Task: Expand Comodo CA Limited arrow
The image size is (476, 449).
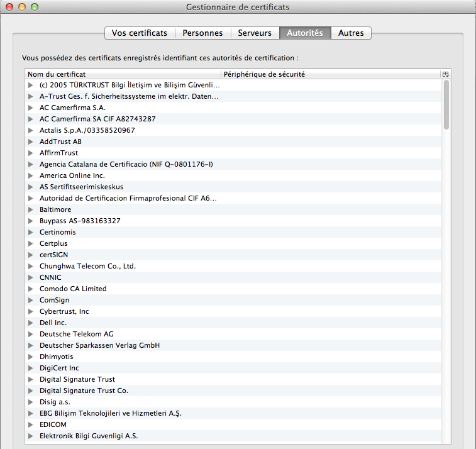Action: coord(30,289)
